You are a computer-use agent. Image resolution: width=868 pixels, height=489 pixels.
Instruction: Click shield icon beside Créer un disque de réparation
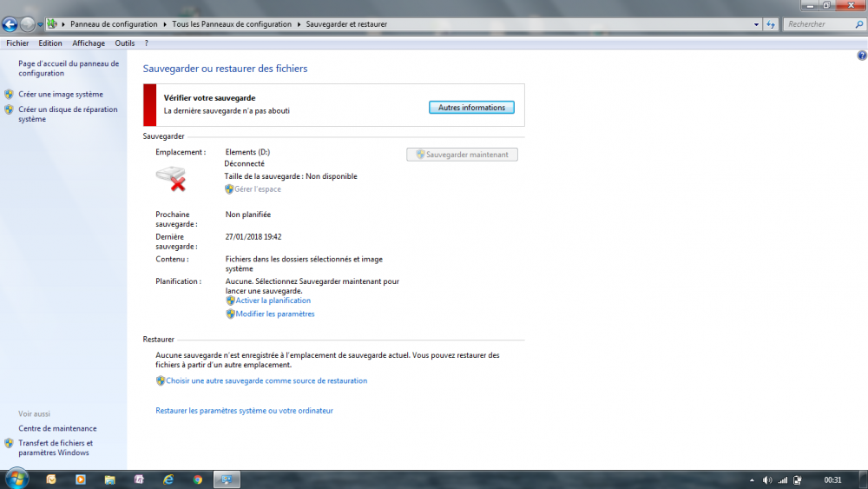(x=9, y=109)
